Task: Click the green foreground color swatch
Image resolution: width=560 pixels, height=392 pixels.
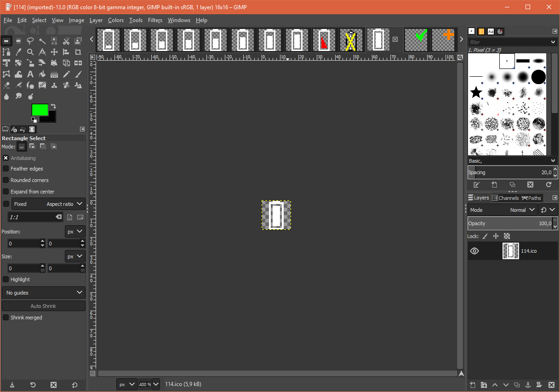Action: (40, 110)
